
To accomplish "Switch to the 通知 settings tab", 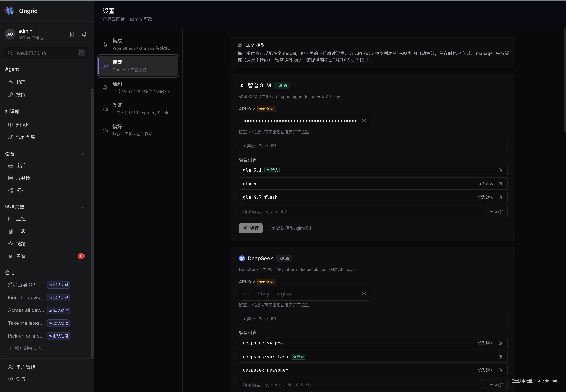I will (138, 87).
